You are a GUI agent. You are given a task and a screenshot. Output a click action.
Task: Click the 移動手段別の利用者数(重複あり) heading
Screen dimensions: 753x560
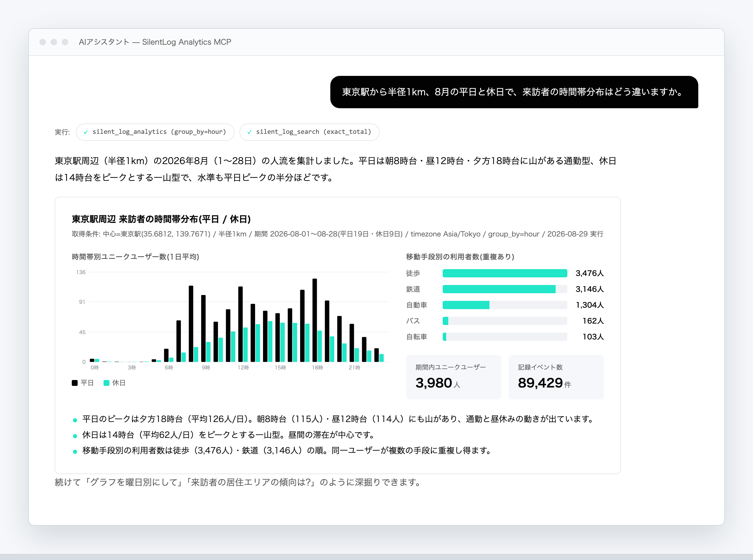tap(460, 256)
